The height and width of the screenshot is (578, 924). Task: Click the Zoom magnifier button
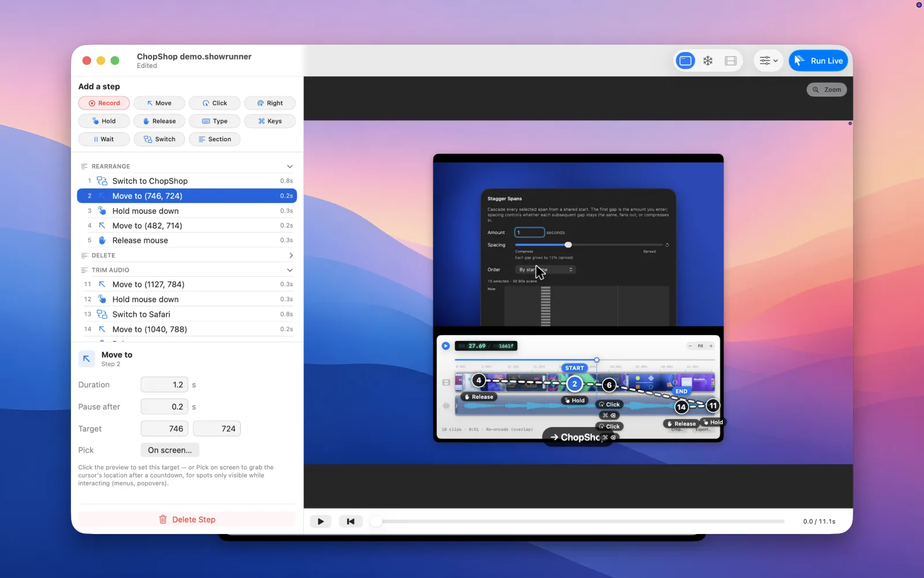pyautogui.click(x=826, y=90)
